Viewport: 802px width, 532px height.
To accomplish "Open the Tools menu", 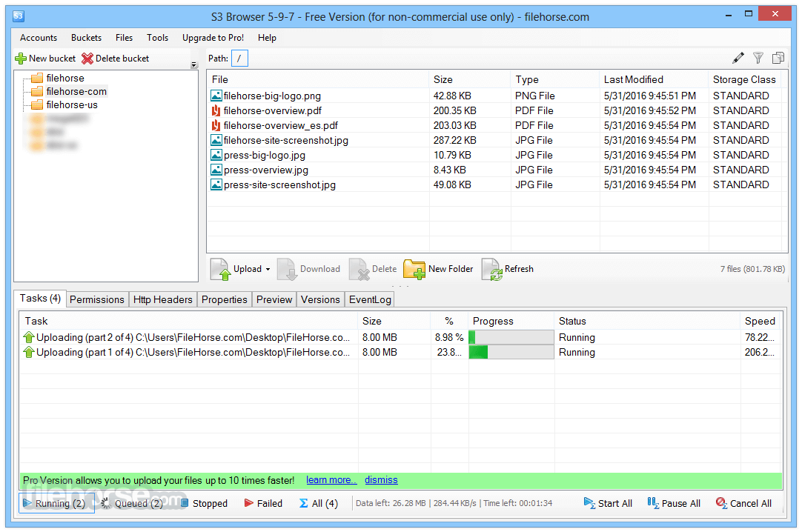I will (x=158, y=38).
